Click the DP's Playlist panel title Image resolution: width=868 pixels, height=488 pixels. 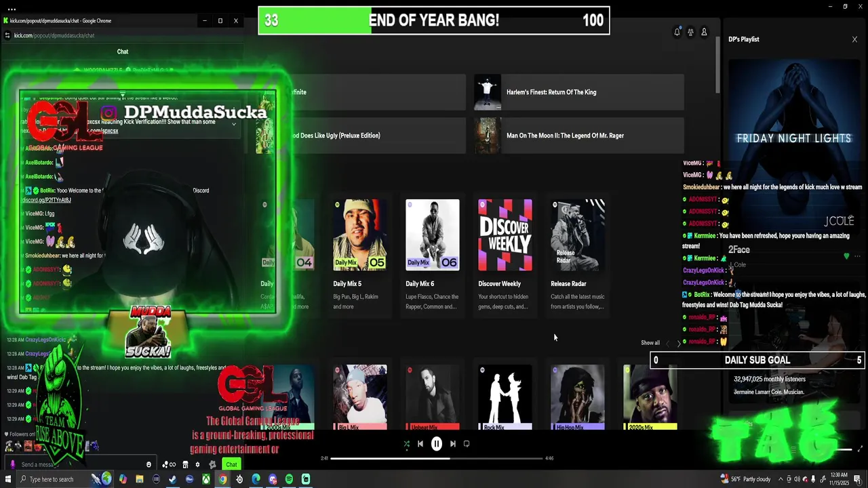[x=744, y=39]
